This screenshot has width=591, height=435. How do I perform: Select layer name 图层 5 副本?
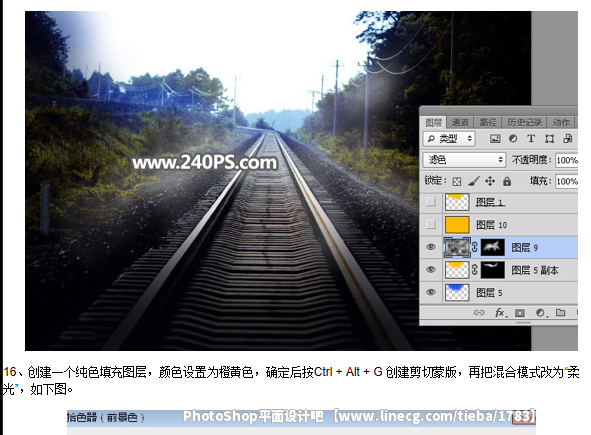[535, 270]
